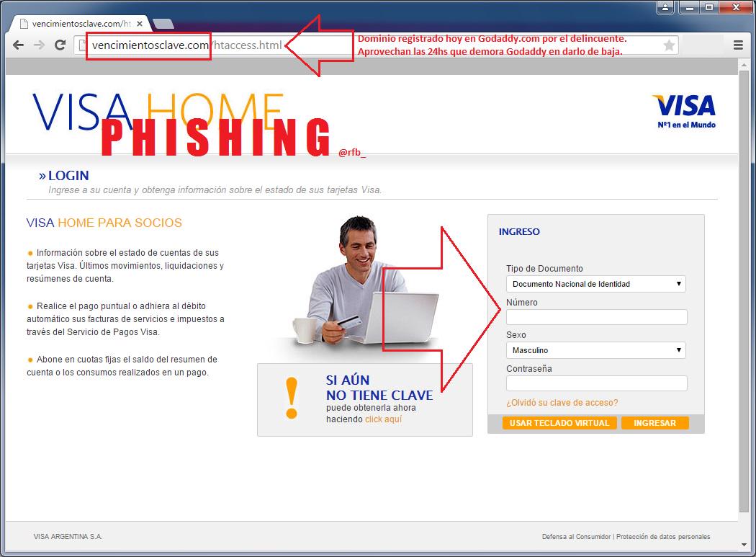Click the orange exclamation mark icon
Viewport: 756px width, 557px height.
(x=291, y=398)
